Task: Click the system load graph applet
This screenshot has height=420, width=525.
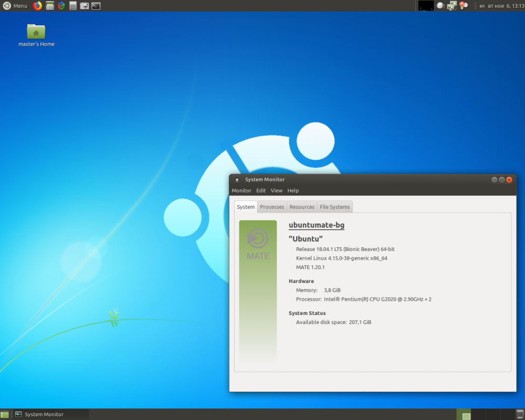Action: click(426, 6)
